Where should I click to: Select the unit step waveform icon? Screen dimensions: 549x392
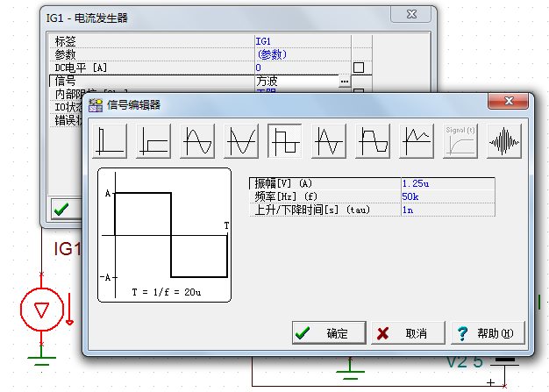(153, 141)
